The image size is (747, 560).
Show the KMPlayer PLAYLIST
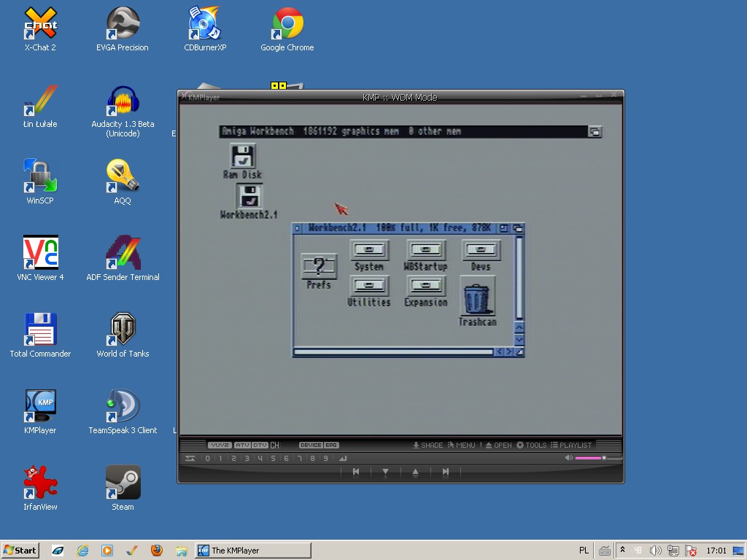(571, 446)
